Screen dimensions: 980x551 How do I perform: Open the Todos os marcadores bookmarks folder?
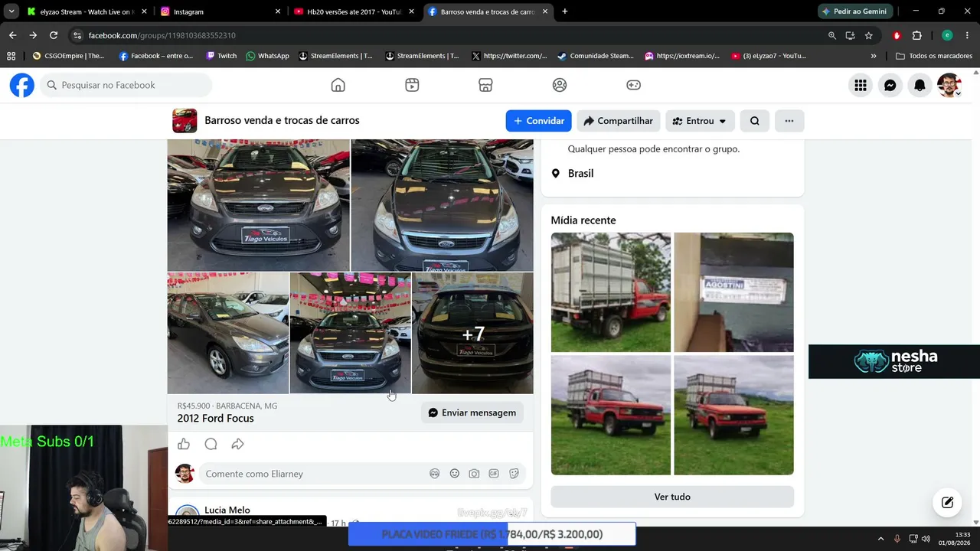(x=934, y=56)
